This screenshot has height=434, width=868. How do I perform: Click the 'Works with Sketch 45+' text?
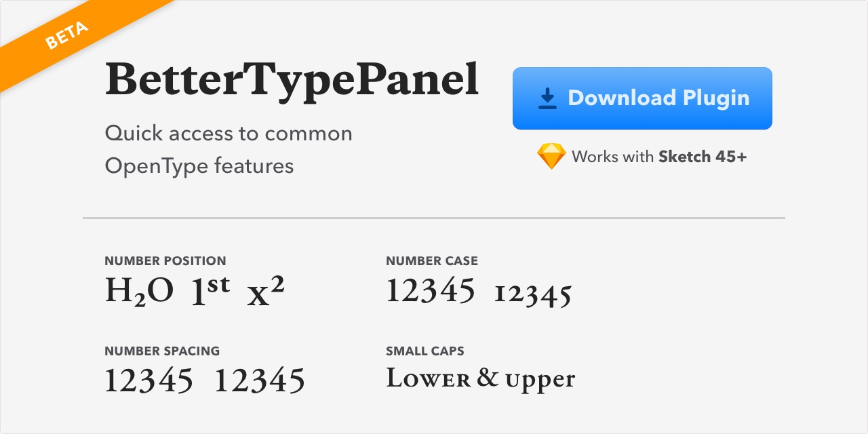[x=658, y=157]
